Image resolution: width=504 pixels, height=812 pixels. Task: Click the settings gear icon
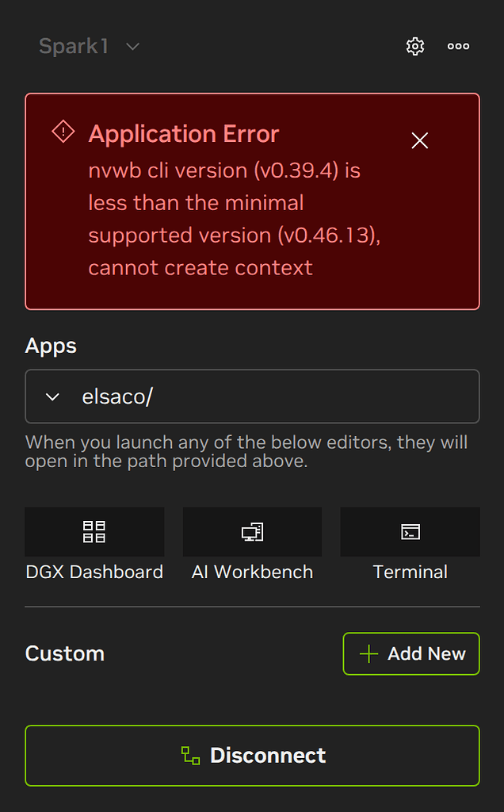[x=414, y=47]
